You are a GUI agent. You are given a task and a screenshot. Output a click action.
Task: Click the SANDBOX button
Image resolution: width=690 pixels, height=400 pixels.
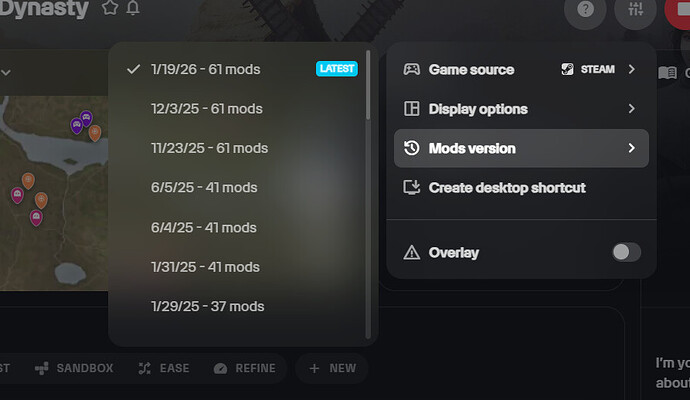pos(74,368)
